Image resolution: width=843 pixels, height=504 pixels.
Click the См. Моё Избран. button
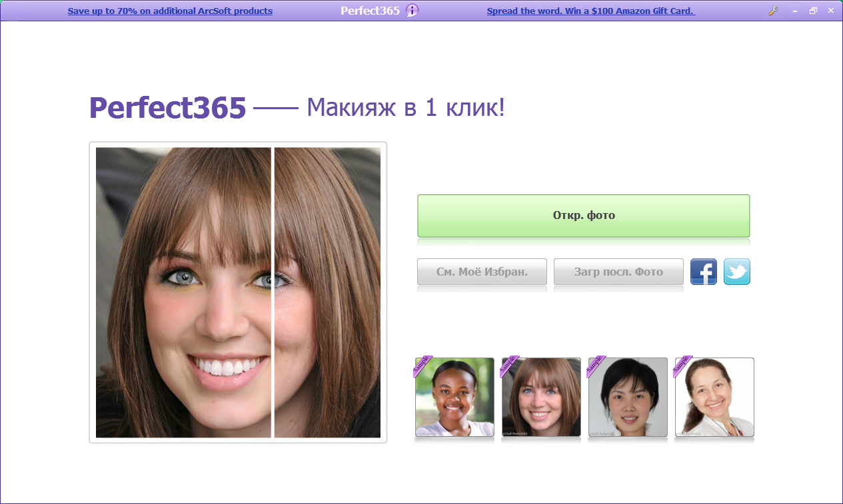[x=482, y=272]
